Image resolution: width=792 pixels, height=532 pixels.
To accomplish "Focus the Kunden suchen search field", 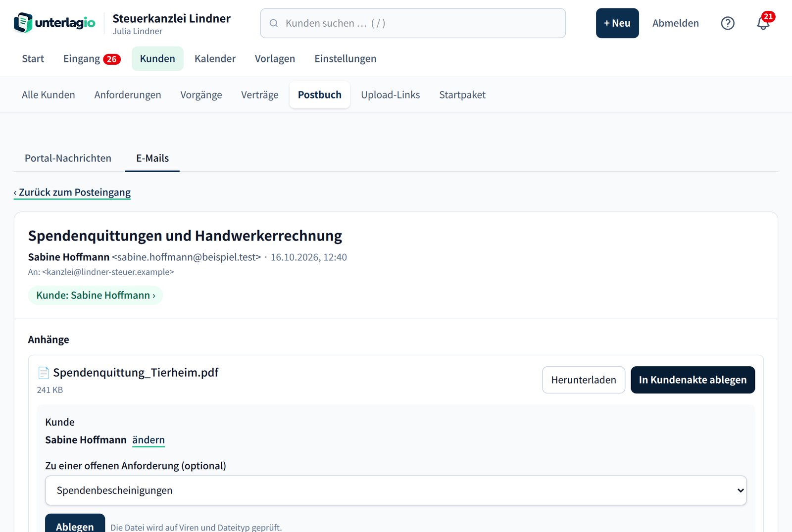I will (x=413, y=23).
